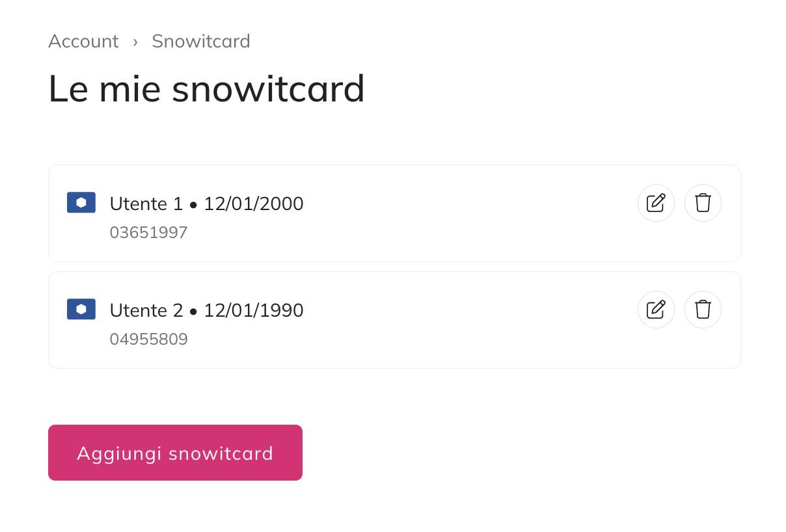The height and width of the screenshot is (532, 786).
Task: Click the bullet separator in Utente 2 row
Action: click(x=193, y=312)
